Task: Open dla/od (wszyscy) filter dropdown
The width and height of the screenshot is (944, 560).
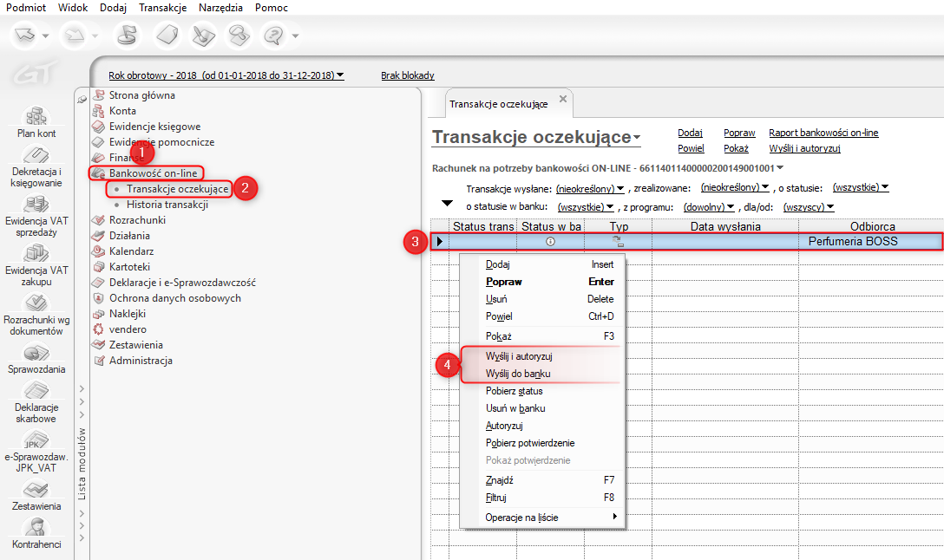Action: 808,207
